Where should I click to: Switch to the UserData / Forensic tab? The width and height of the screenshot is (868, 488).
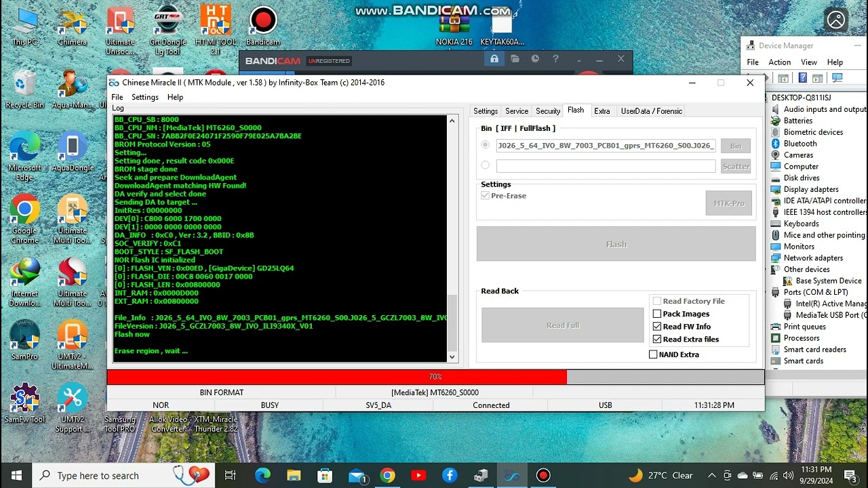[x=652, y=111]
